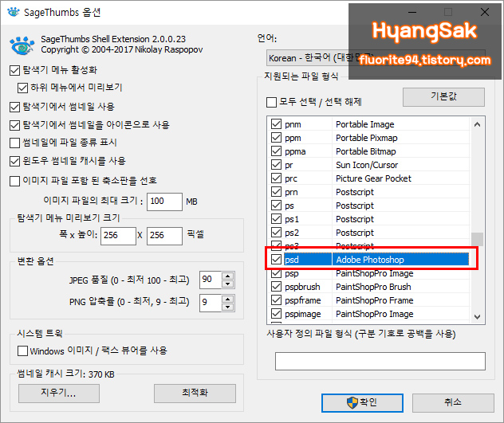Click the preview width field
Viewport: 504px width, 423px height.
[118, 236]
